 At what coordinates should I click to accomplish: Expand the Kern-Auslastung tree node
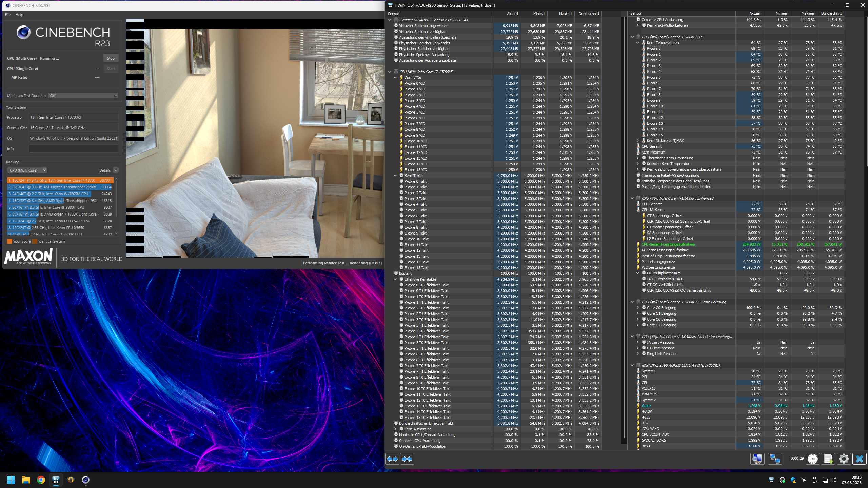coord(395,429)
